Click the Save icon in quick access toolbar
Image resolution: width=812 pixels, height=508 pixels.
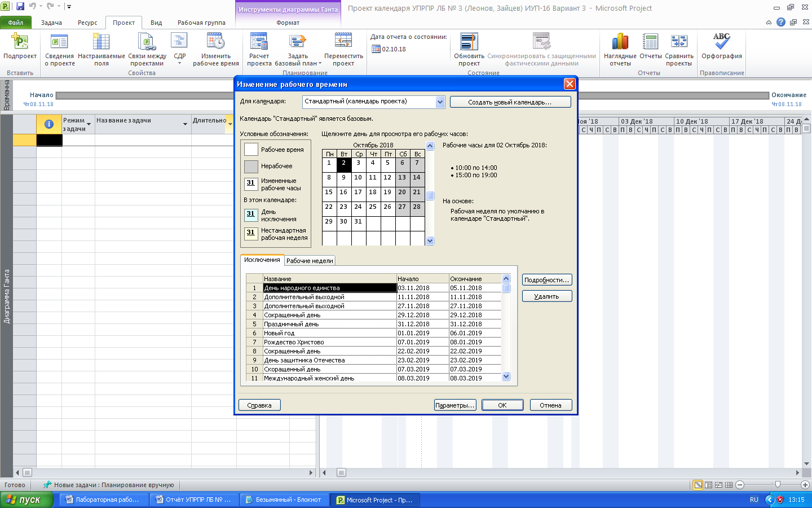tap(20, 7)
